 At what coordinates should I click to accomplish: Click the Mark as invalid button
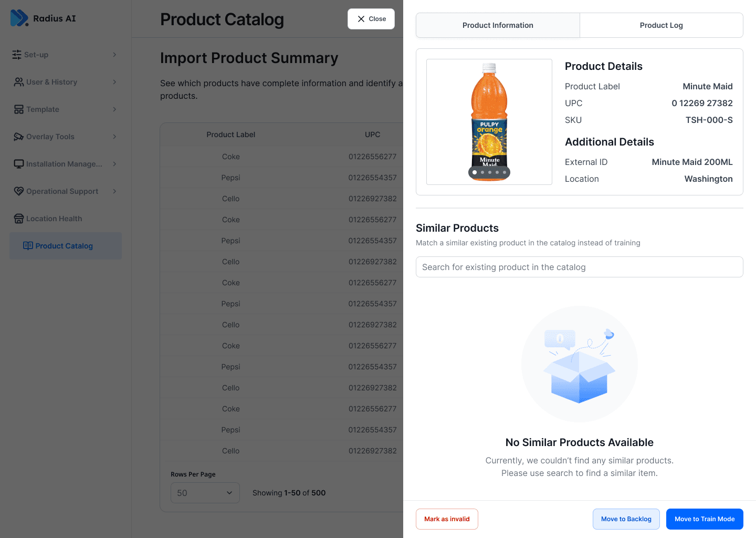point(447,519)
